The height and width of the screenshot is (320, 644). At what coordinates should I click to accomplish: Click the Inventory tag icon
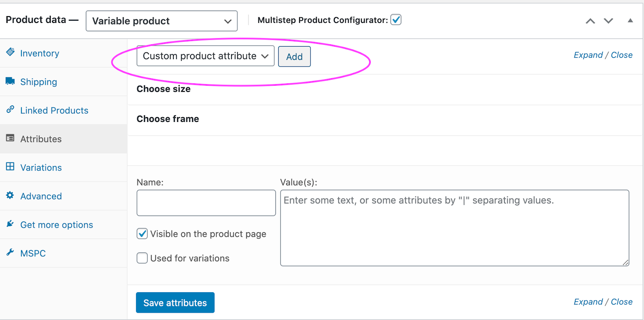(10, 52)
